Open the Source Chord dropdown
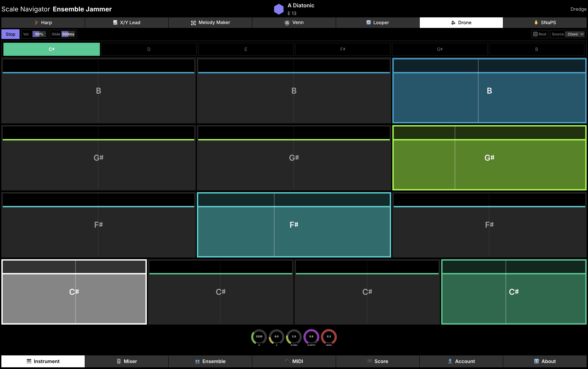The height and width of the screenshot is (369, 588). 574,34
